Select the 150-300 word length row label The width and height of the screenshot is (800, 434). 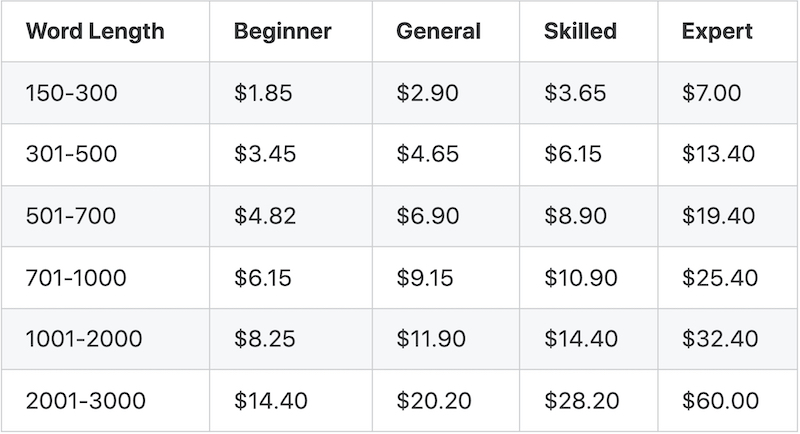(x=71, y=93)
